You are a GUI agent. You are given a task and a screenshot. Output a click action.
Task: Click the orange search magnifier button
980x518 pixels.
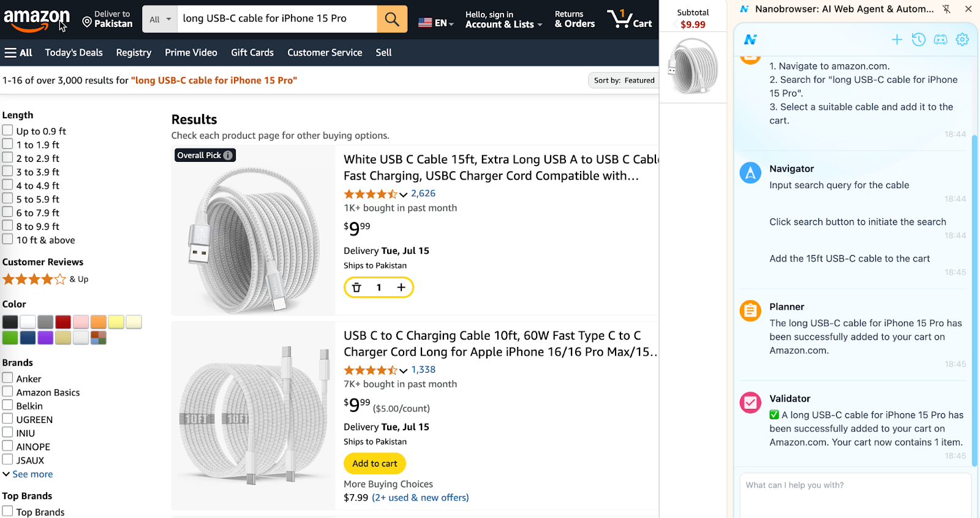click(392, 19)
